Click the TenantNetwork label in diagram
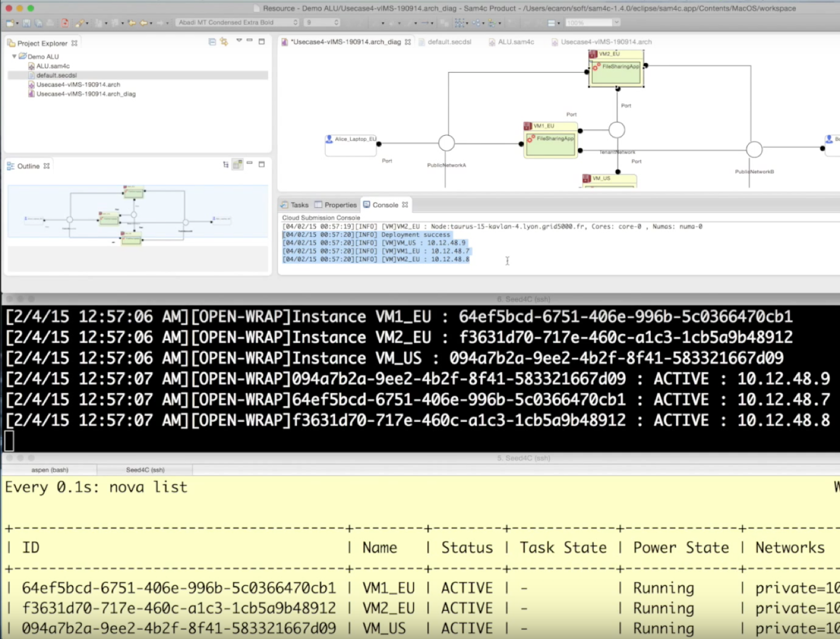 coord(617,152)
